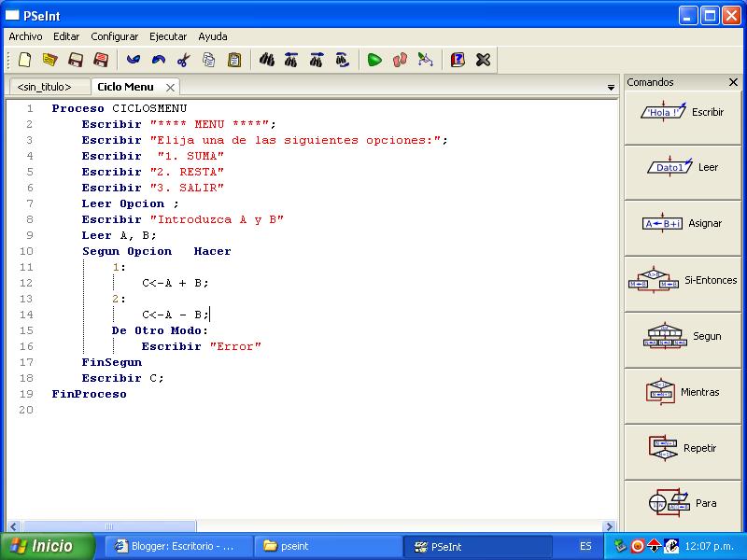747x560 pixels.
Task: Click the "3. SALIR" string on line 6
Action: tap(187, 189)
